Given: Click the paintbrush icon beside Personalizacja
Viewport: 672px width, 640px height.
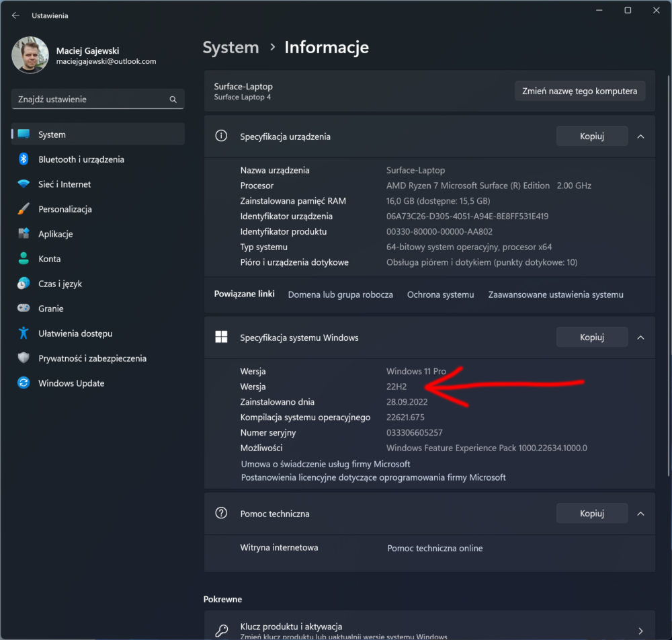Looking at the screenshot, I should (24, 209).
